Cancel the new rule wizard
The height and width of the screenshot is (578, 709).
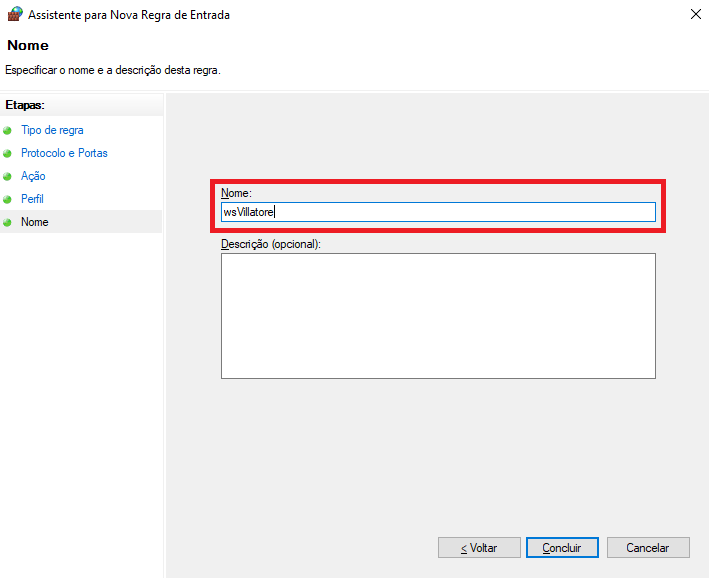pos(648,548)
